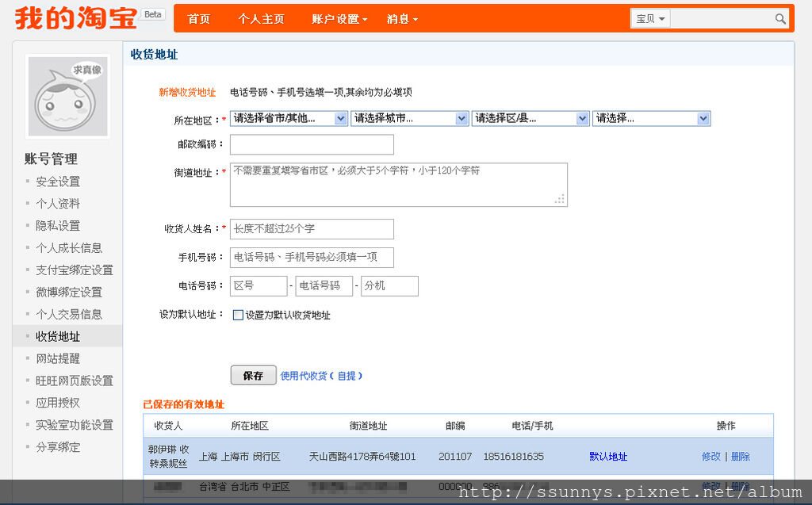The height and width of the screenshot is (505, 812).
Task: Click 删除 for the 上海 address
Action: 740,457
